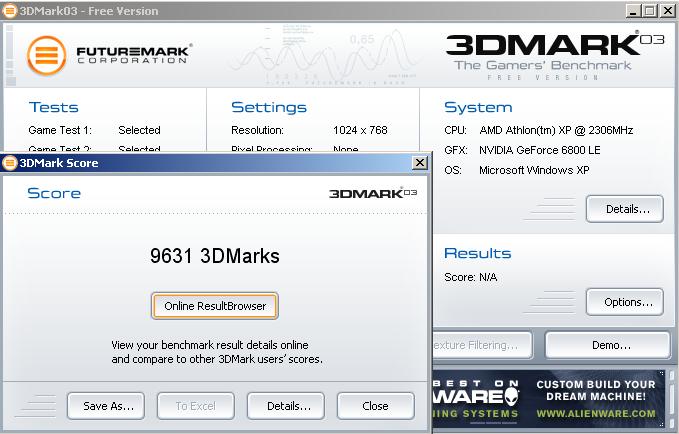Click the 3DMark Score title bar icon
Image resolution: width=679 pixels, height=434 pixels.
pos(10,163)
